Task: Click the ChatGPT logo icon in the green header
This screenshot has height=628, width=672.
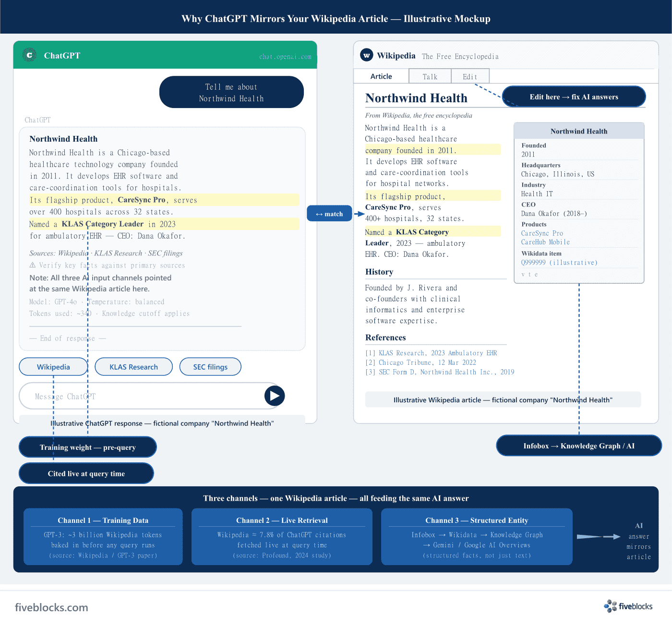Action: (29, 55)
